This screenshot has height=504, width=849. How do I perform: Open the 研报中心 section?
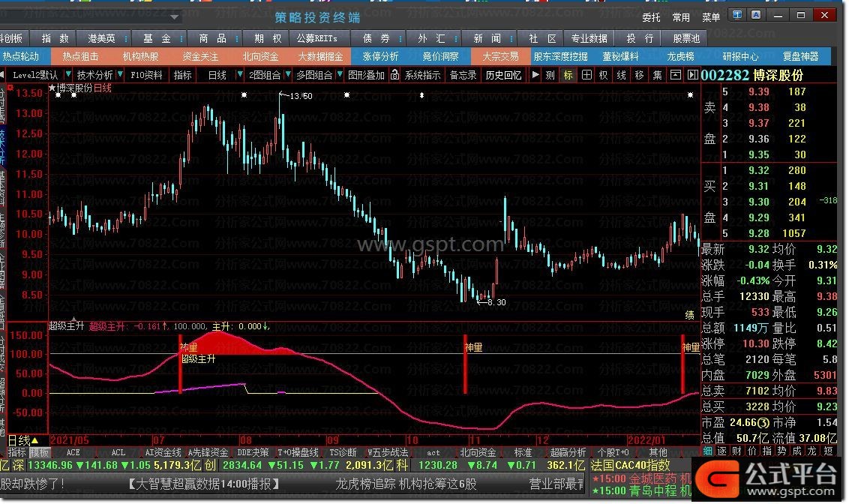click(x=741, y=56)
